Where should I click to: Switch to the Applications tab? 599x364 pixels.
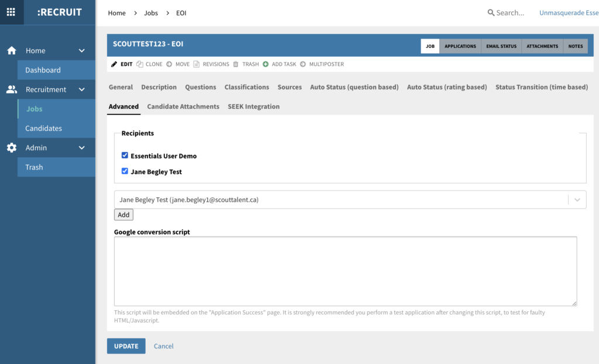460,46
